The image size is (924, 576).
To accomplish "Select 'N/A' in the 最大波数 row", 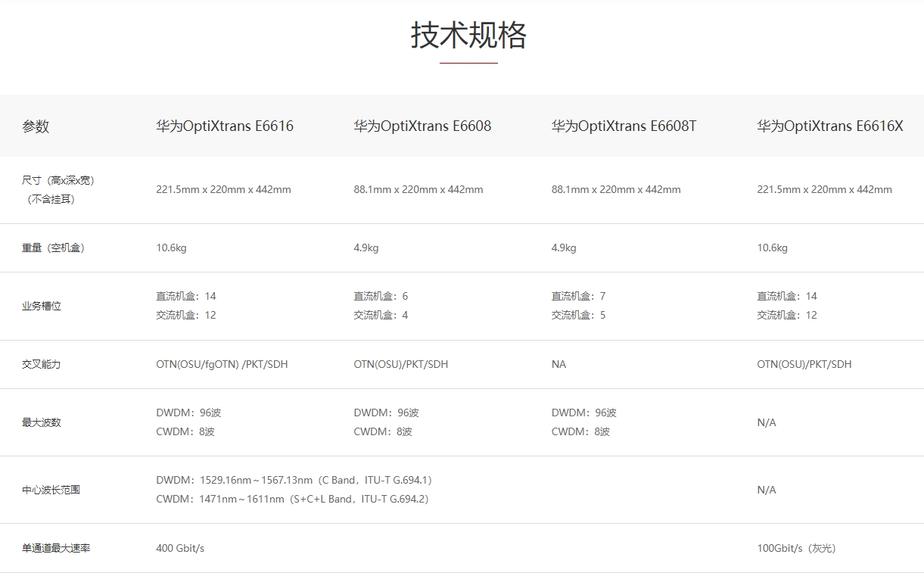I will point(767,423).
